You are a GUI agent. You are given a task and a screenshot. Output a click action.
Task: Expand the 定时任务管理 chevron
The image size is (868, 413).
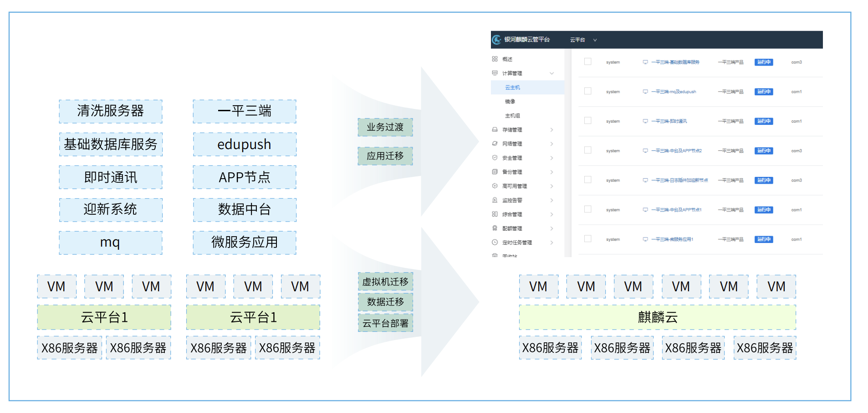coord(552,243)
